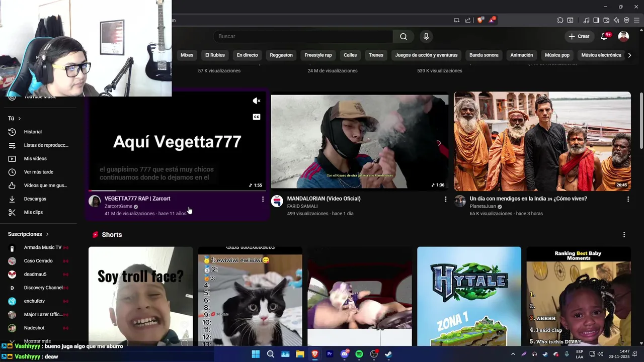Screen dimensions: 644x362
Task: Open Brave Rewards triangle icon
Action: pyautogui.click(x=492, y=20)
